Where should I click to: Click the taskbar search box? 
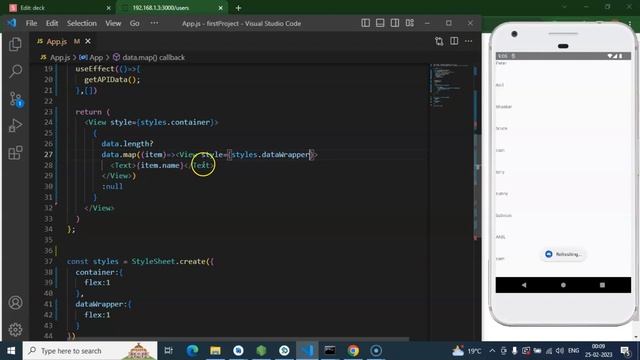[90, 351]
